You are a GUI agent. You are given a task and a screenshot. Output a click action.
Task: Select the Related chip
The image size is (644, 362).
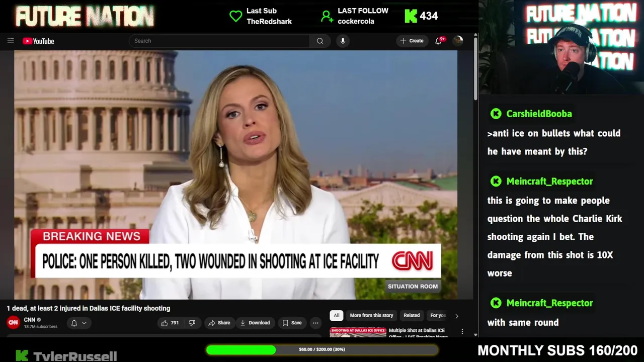(412, 315)
